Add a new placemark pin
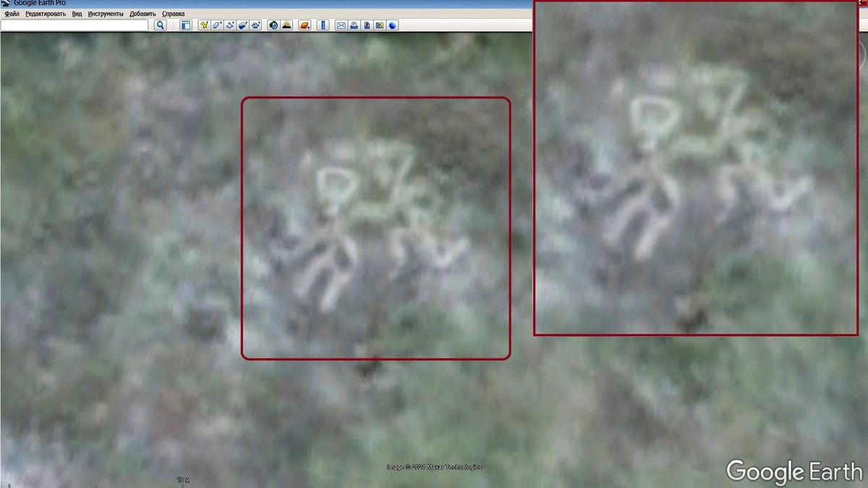The image size is (868, 488). tap(205, 25)
